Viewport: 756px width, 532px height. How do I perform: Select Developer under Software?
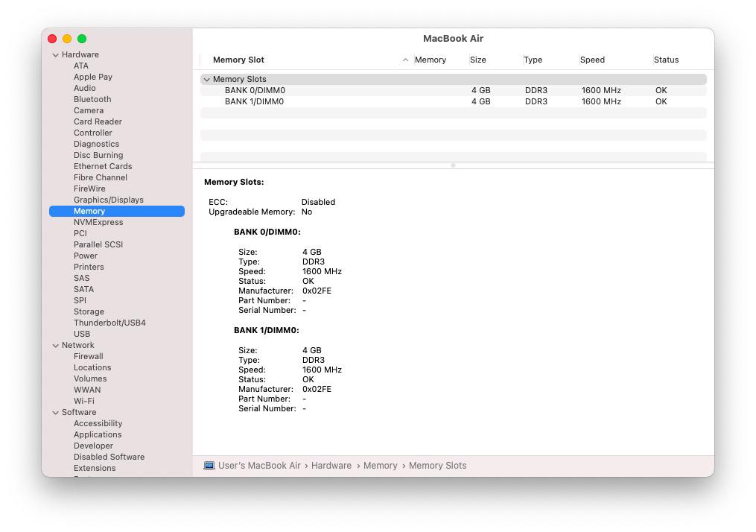[94, 446]
